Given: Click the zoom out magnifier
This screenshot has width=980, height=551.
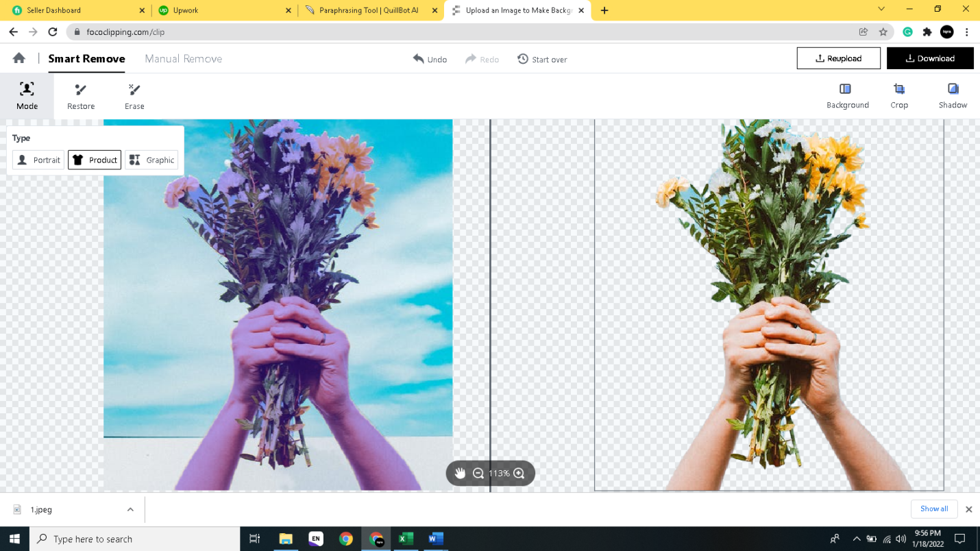Looking at the screenshot, I should (478, 474).
